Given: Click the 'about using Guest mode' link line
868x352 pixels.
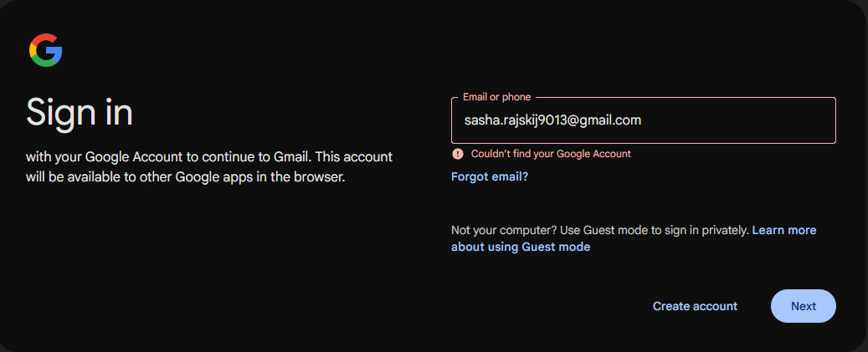Looking at the screenshot, I should tap(521, 247).
